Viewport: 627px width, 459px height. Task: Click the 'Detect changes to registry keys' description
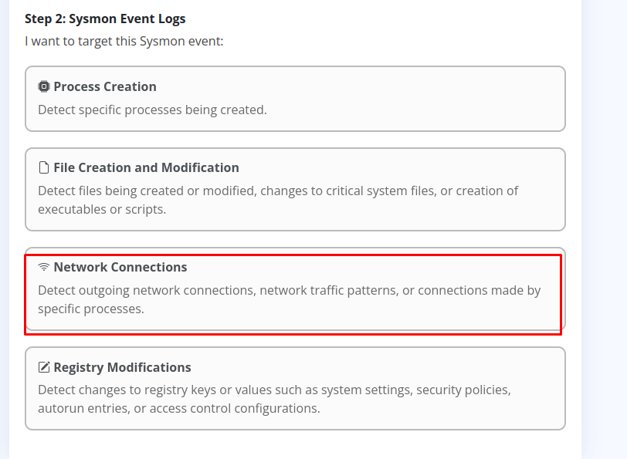click(274, 399)
